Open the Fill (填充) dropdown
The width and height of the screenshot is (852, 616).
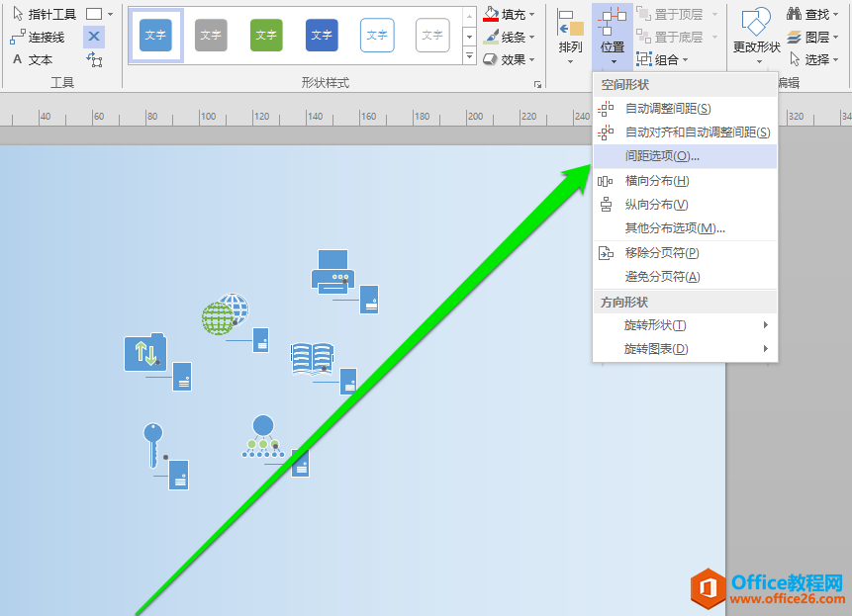click(x=510, y=14)
